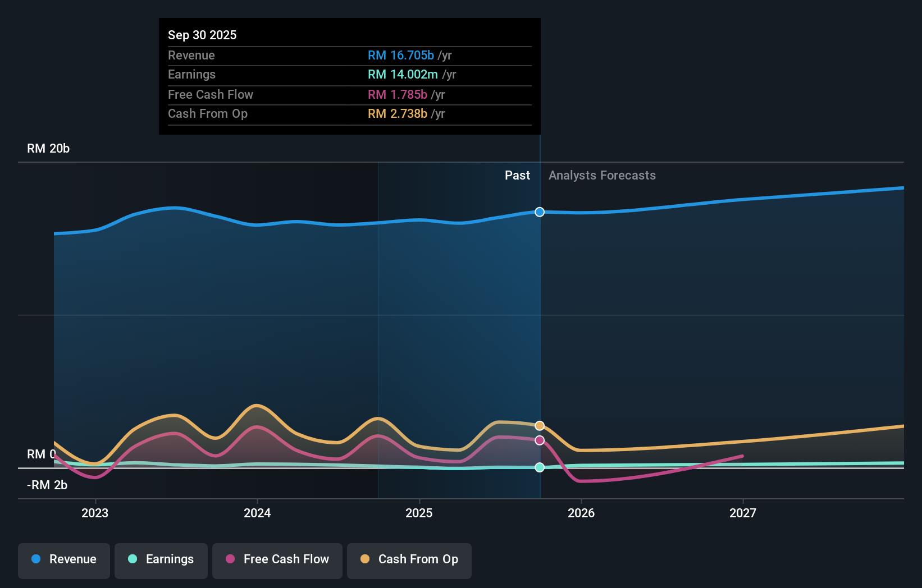
Task: Toggle the Free Cash Flow series visibility
Action: [277, 559]
